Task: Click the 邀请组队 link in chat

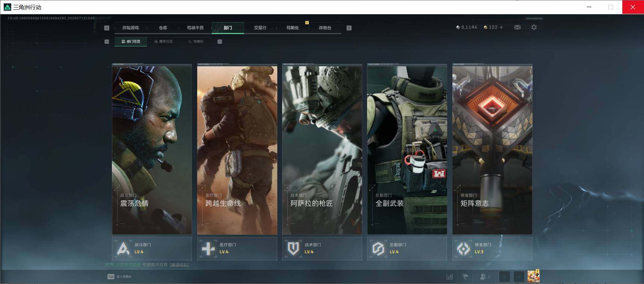Action: tap(179, 265)
